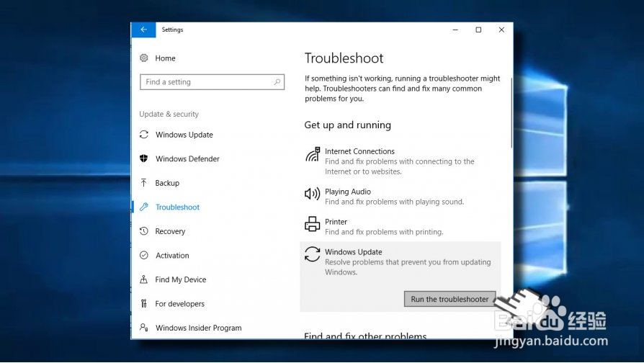644x363 pixels.
Task: Click the Backup arrow icon
Action: pos(144,183)
